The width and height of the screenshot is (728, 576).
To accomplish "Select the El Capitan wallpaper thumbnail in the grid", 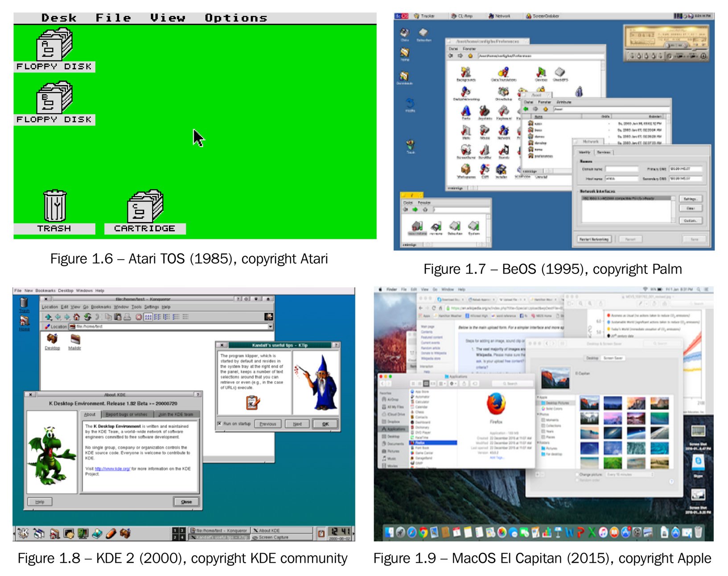I will [x=589, y=404].
